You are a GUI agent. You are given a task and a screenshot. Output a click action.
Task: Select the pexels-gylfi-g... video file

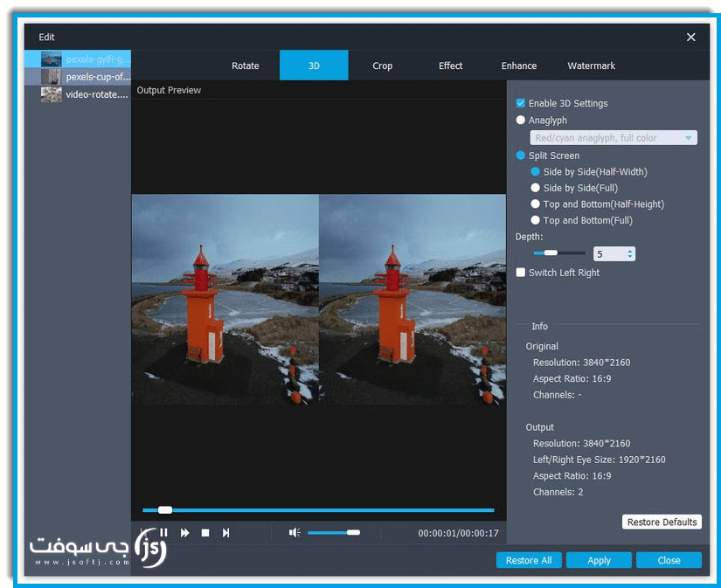pyautogui.click(x=78, y=59)
